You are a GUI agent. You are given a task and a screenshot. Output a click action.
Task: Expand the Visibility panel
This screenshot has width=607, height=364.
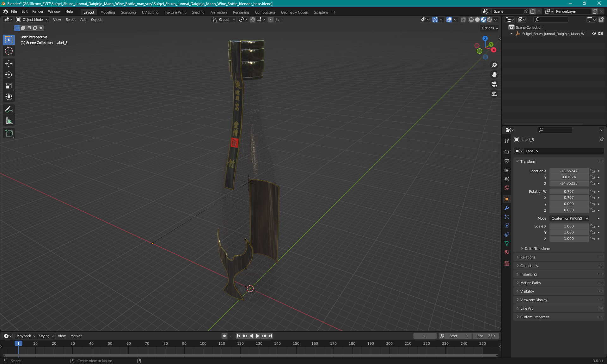pos(527,291)
